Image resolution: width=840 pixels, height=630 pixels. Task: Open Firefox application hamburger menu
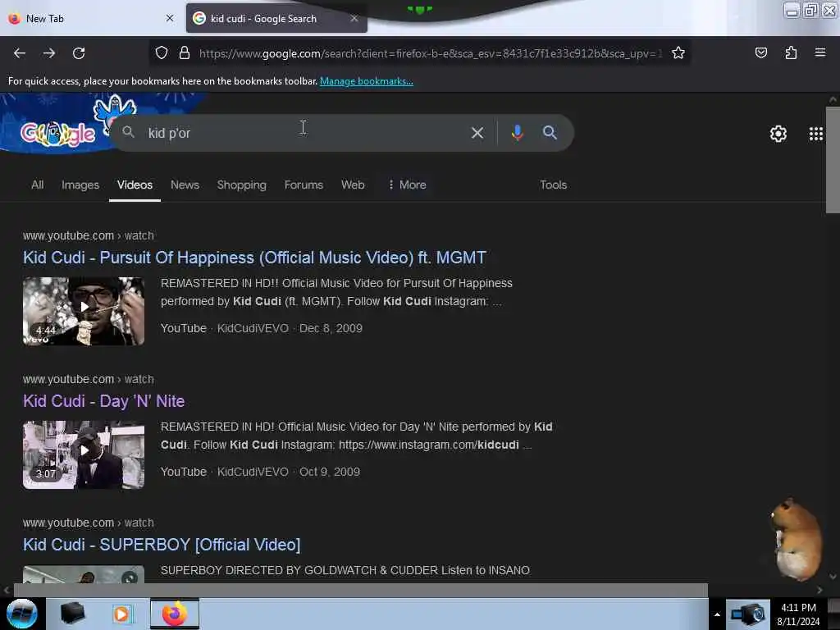(820, 52)
